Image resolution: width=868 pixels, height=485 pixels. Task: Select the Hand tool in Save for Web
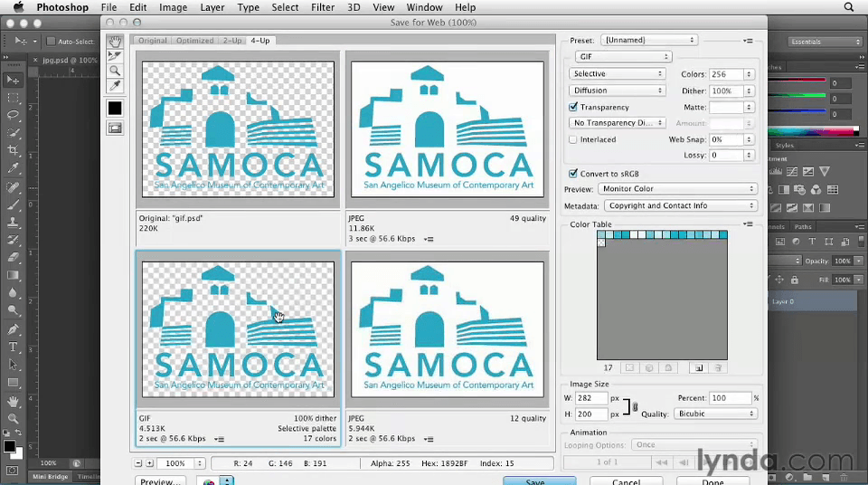point(115,42)
